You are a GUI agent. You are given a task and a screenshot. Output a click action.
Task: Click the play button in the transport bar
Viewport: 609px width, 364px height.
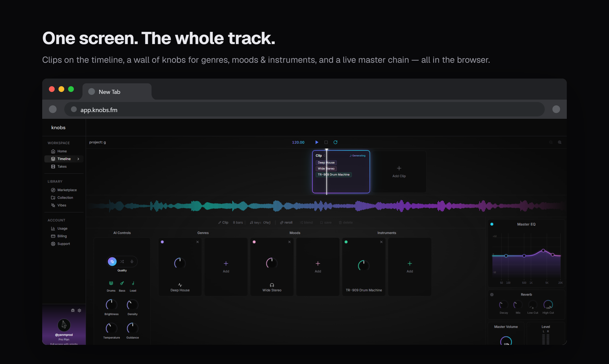[x=317, y=142]
